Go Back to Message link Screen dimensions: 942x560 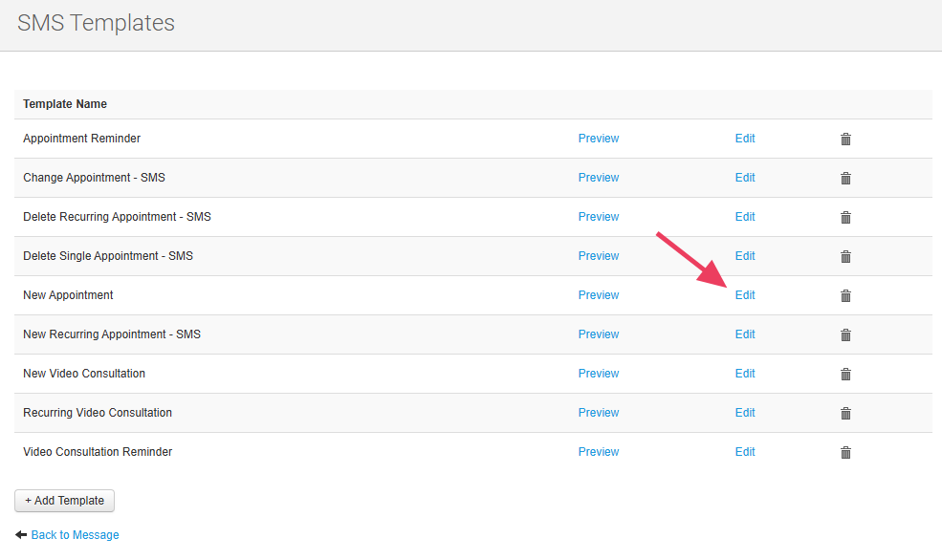pos(75,535)
